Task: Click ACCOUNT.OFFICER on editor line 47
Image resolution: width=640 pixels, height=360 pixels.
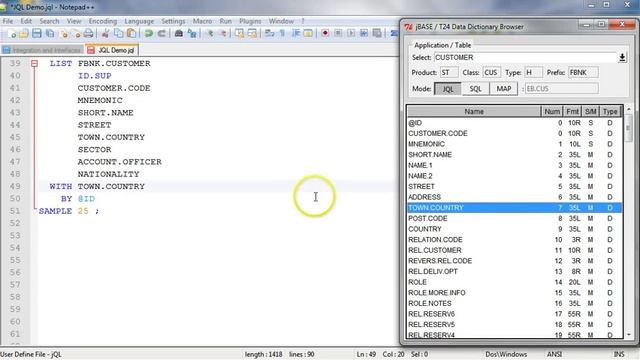Action: tap(120, 162)
